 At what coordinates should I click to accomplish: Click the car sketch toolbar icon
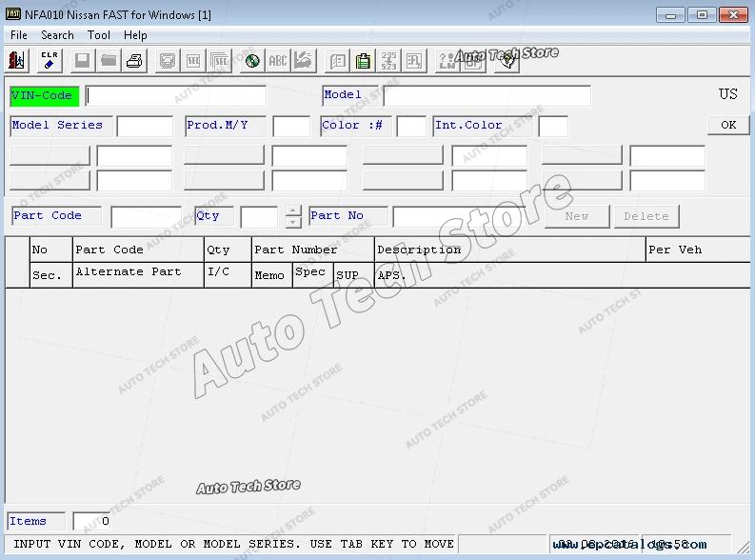(304, 61)
